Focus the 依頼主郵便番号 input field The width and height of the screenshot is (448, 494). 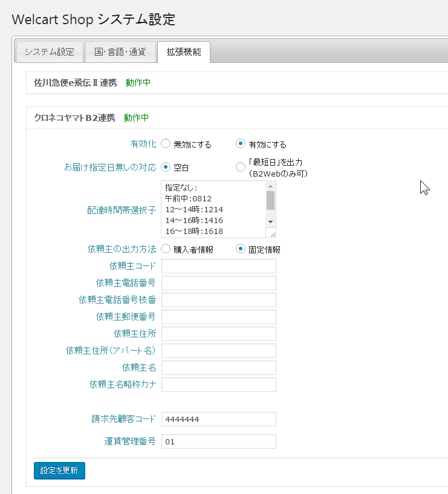(x=219, y=317)
